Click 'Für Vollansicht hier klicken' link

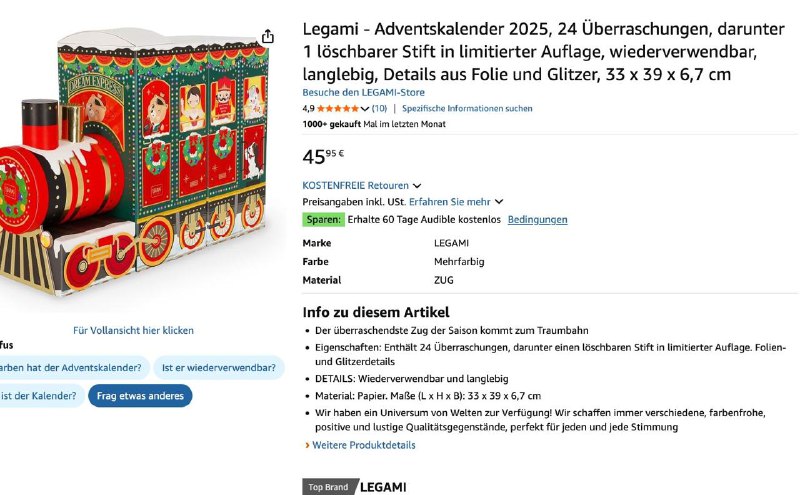133,330
